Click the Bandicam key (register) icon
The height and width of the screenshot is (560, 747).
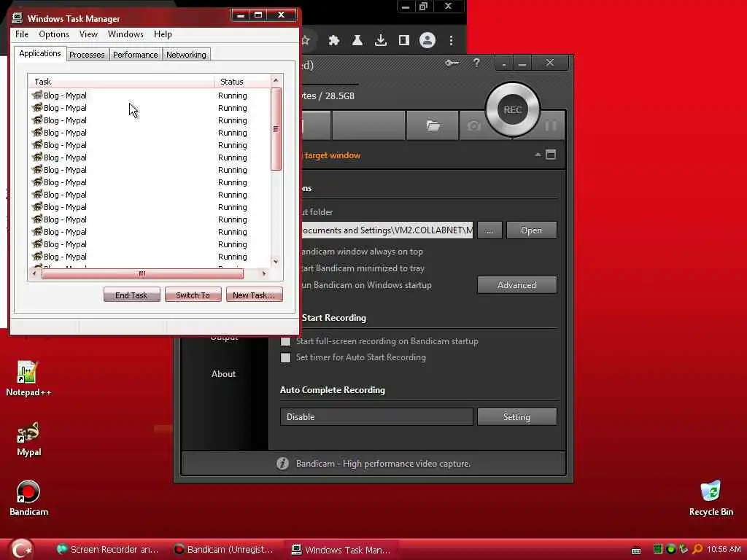tap(452, 63)
